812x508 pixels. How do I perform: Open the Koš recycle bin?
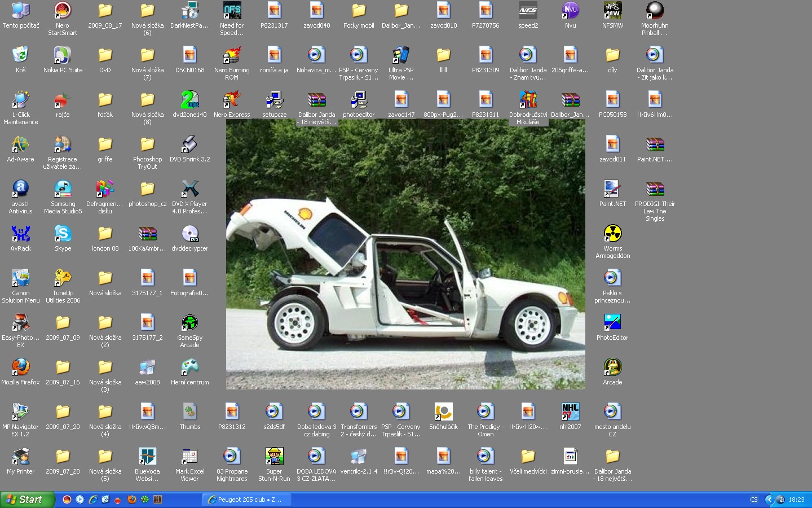21,55
